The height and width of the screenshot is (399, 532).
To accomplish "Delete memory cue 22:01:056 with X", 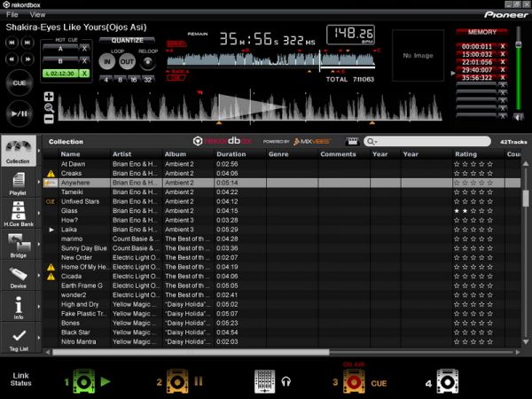I will point(503,62).
